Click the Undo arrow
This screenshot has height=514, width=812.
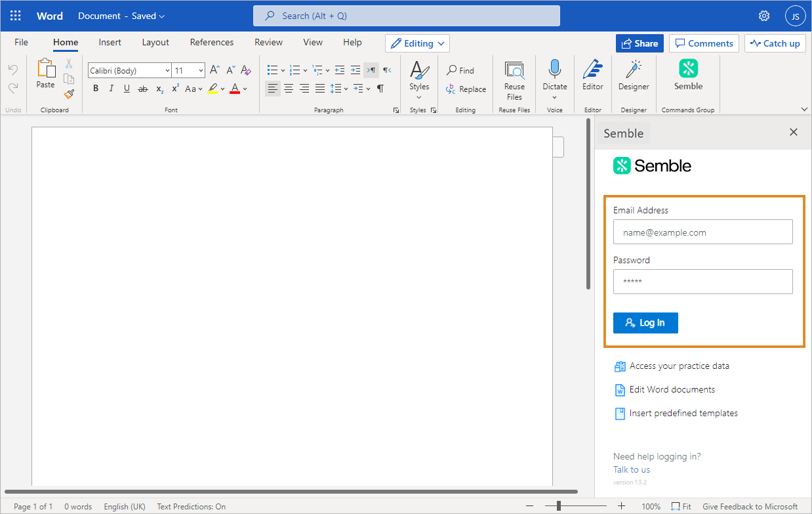click(12, 69)
